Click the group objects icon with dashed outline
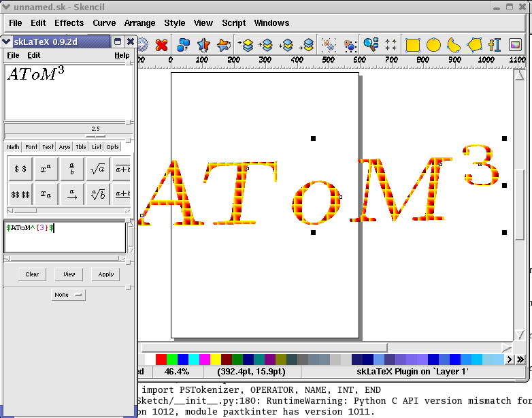This screenshot has height=418, width=532. 329,45
